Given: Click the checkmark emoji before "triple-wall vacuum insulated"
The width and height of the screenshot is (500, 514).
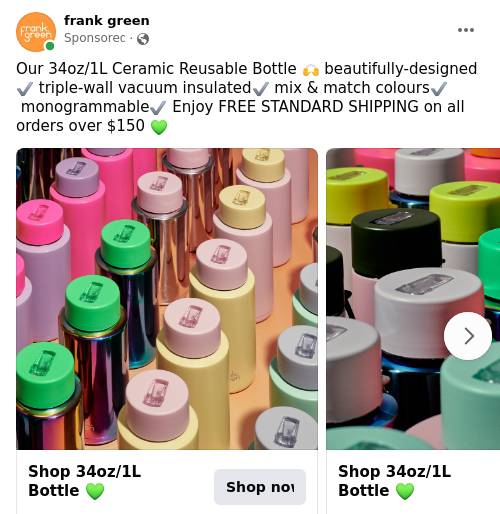Looking at the screenshot, I should tap(25, 89).
